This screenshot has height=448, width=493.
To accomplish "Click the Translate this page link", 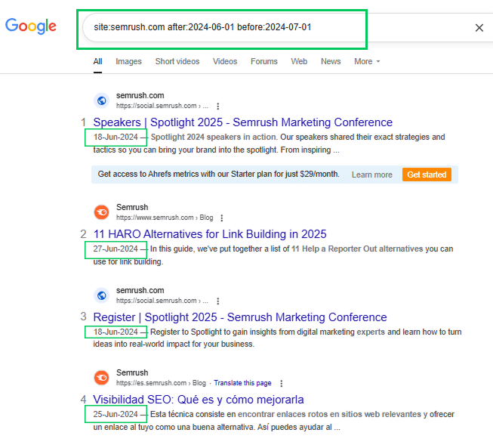I will (x=242, y=383).
